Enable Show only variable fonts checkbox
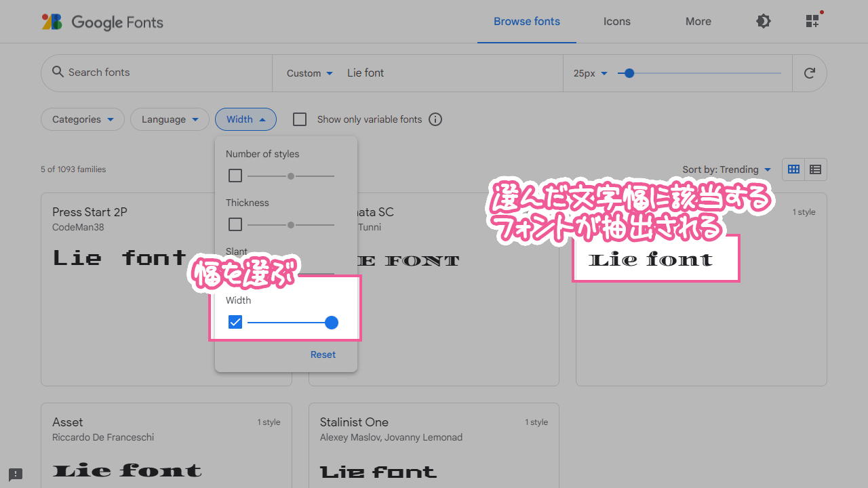The width and height of the screenshot is (868, 488). click(x=300, y=119)
